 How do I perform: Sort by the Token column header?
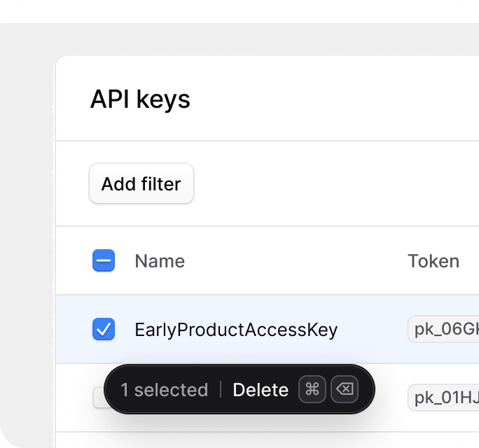pos(433,261)
